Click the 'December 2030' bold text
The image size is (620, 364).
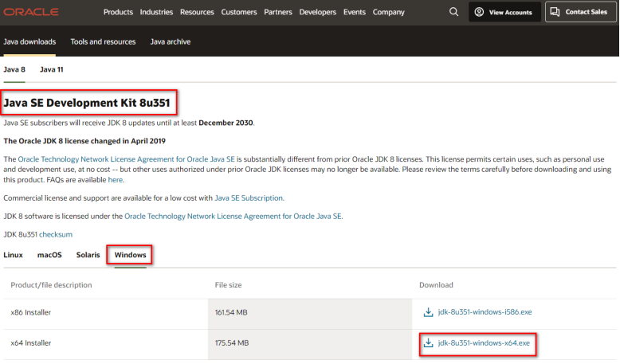tap(226, 123)
